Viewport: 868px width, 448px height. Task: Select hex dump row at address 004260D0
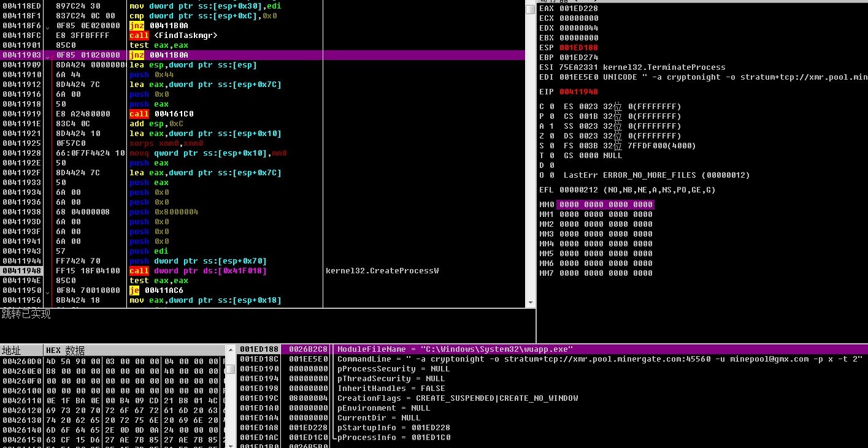coord(112,362)
